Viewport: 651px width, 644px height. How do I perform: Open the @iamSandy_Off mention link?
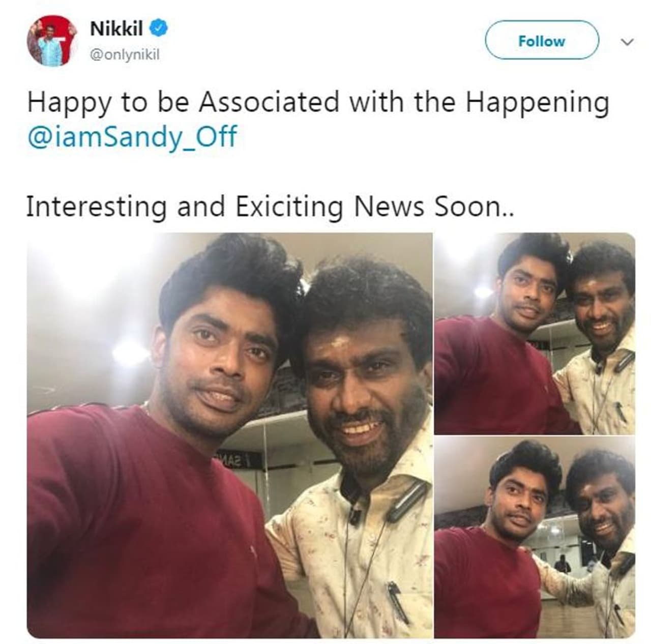tap(132, 137)
